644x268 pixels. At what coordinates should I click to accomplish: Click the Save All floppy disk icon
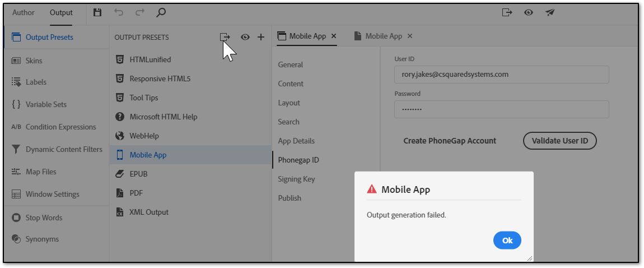click(97, 12)
